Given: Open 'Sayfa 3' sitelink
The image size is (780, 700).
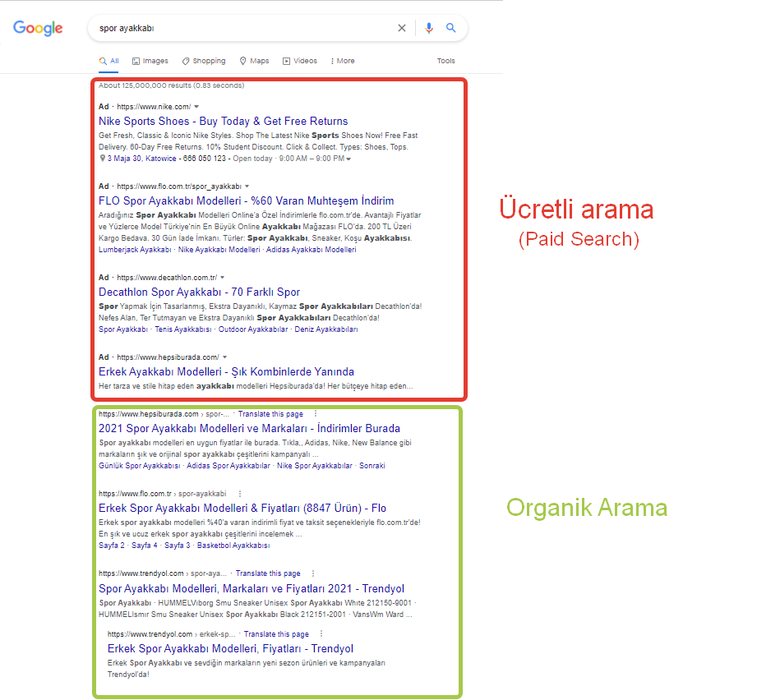Looking at the screenshot, I should (177, 546).
